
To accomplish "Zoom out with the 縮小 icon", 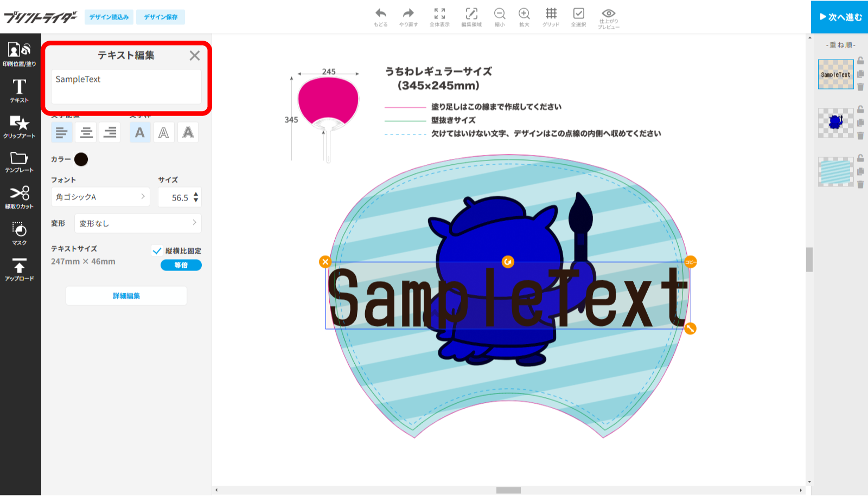I will click(x=500, y=17).
